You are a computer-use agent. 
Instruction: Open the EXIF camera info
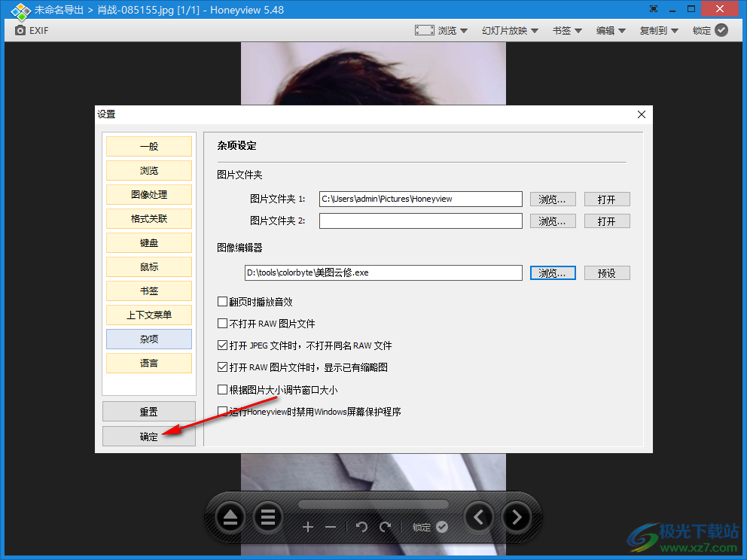(x=32, y=30)
